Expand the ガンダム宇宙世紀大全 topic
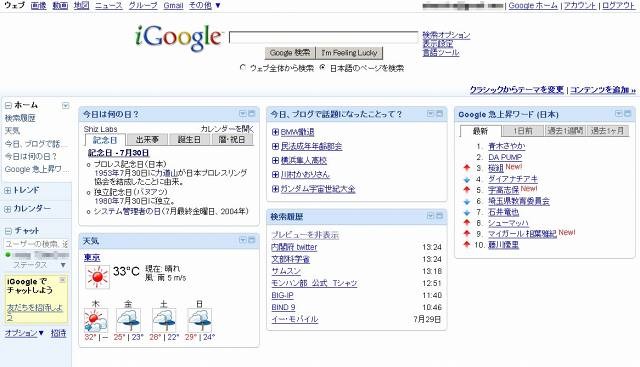Viewport: 640px width, 367px height. pyautogui.click(x=275, y=189)
